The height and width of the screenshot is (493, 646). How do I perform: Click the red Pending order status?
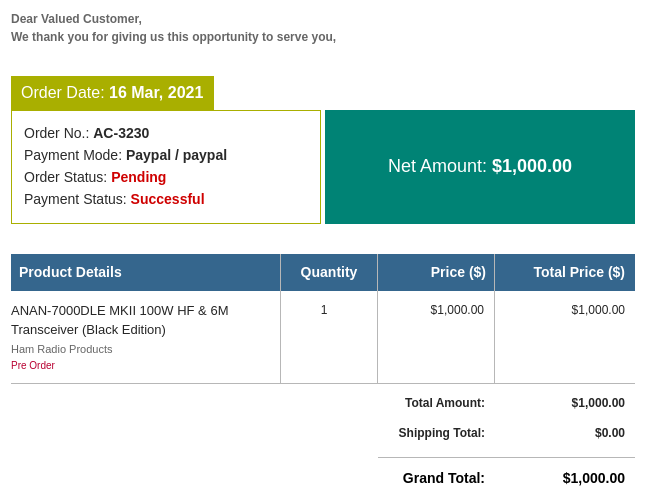coord(138,177)
